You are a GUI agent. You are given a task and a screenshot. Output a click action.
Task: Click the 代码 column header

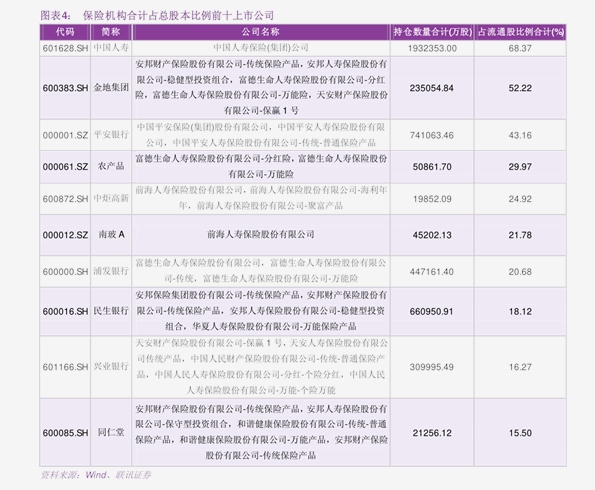pos(65,32)
